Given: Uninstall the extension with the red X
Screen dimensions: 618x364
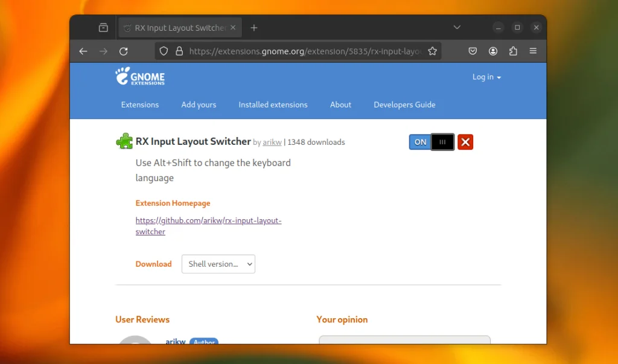Looking at the screenshot, I should point(465,142).
